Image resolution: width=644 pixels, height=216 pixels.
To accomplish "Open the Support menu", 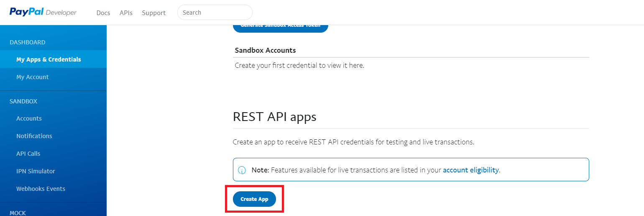I will [x=154, y=13].
